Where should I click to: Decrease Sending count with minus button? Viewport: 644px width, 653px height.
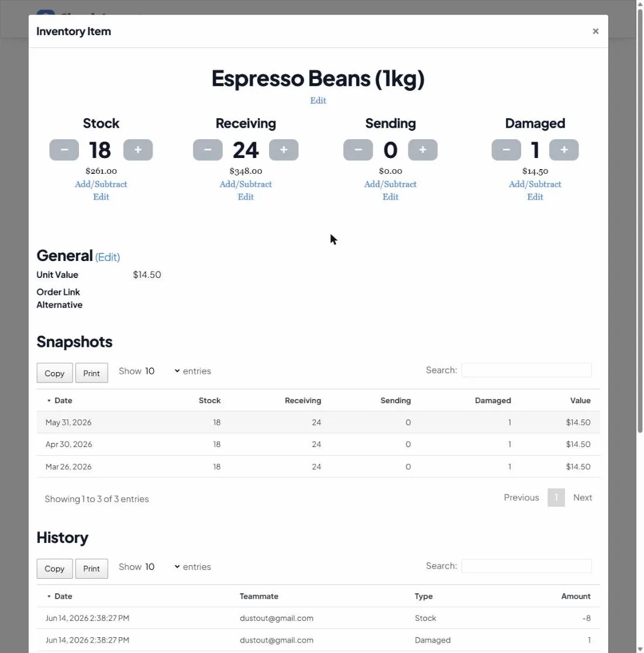(358, 150)
